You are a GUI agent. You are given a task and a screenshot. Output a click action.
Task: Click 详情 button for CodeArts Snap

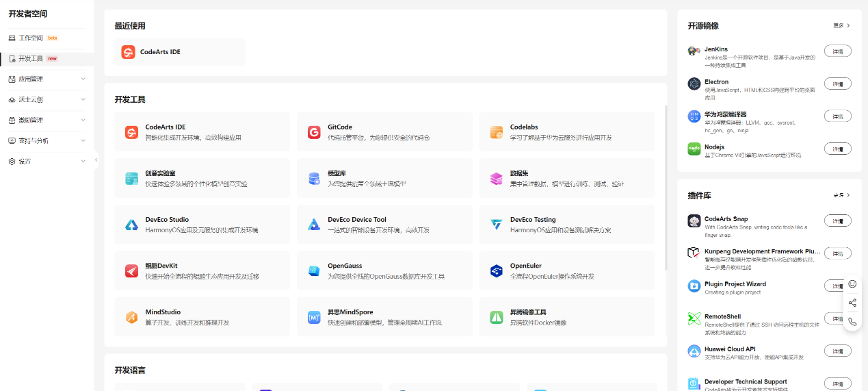click(x=838, y=220)
